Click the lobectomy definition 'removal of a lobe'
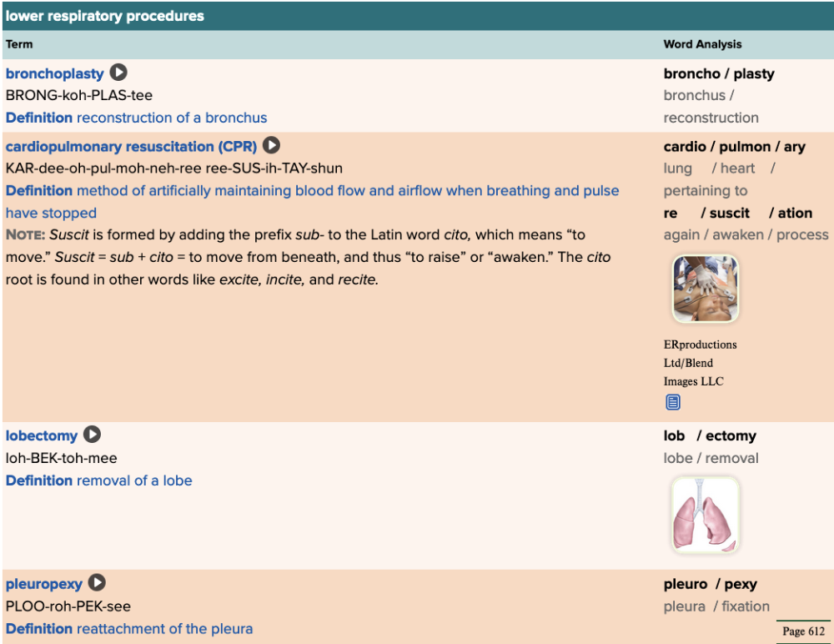834x644 pixels. pos(134,480)
